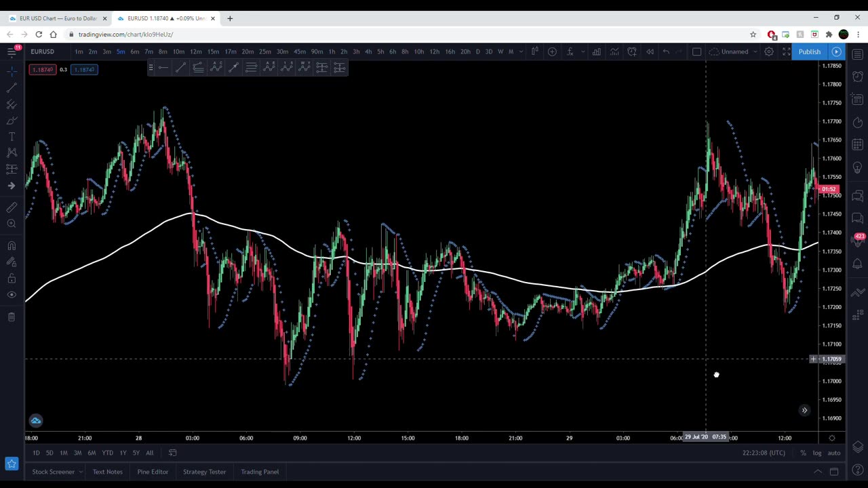Click the play stream button beside Publish

(x=837, y=52)
